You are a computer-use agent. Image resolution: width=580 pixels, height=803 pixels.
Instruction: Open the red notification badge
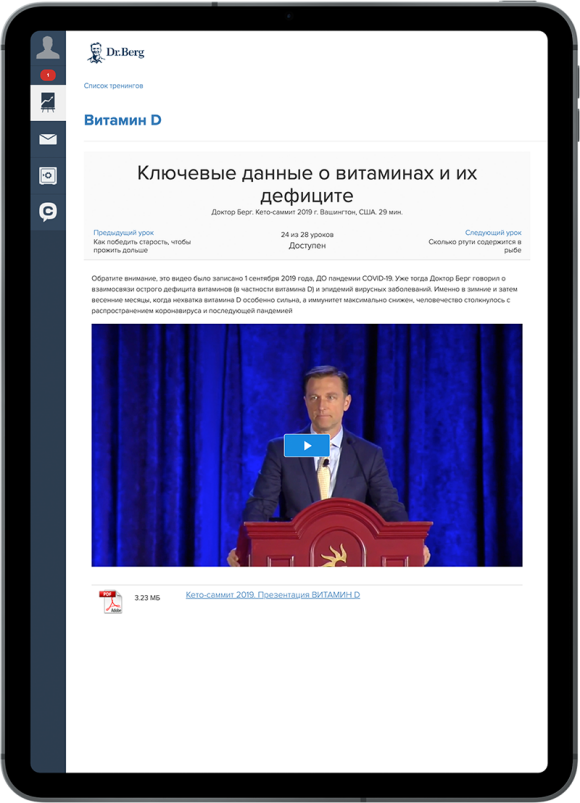tap(48, 75)
